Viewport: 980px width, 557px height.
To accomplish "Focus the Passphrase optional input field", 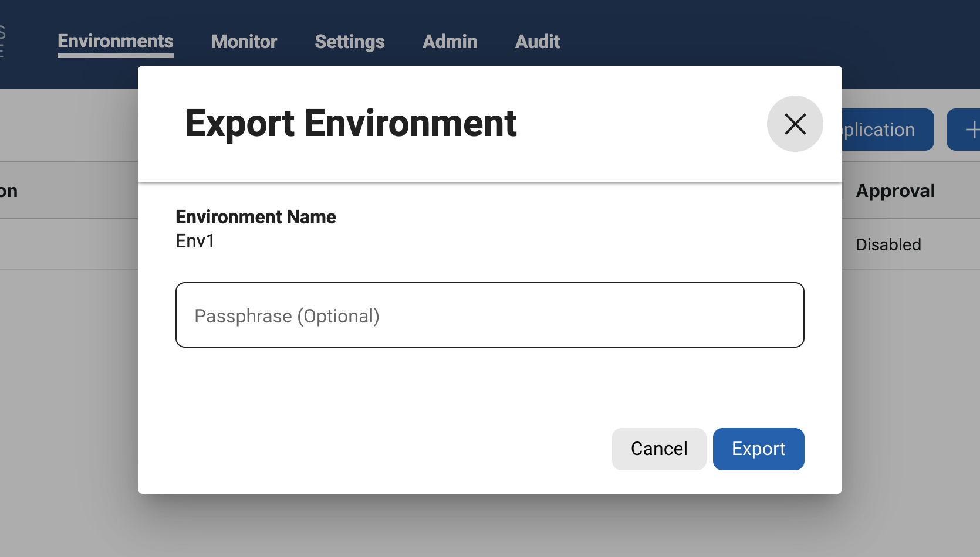I will 489,315.
